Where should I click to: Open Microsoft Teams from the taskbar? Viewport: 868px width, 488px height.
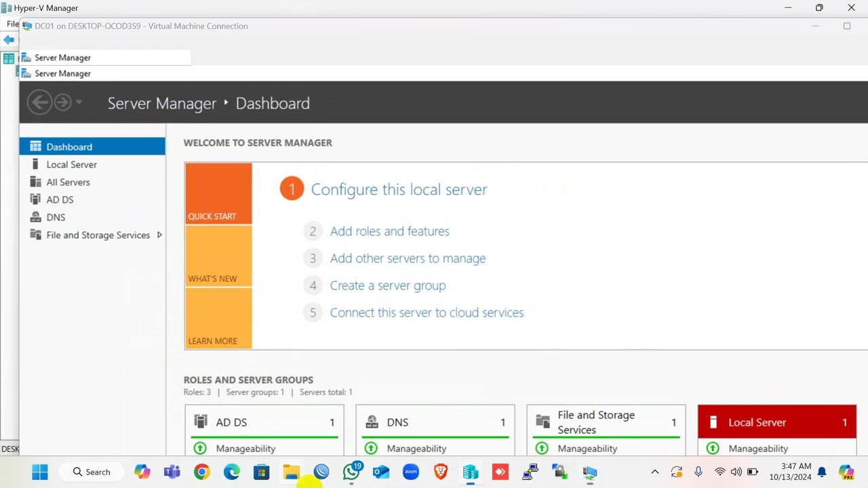[172, 472]
